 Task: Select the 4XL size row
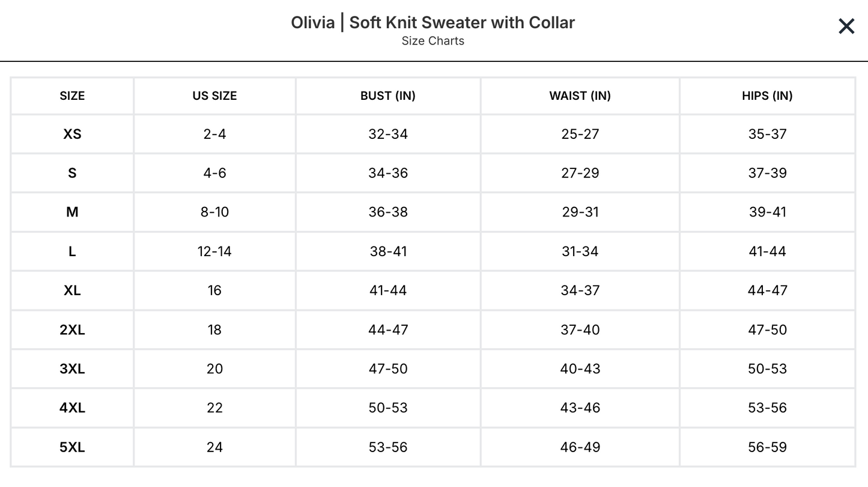[x=71, y=408]
